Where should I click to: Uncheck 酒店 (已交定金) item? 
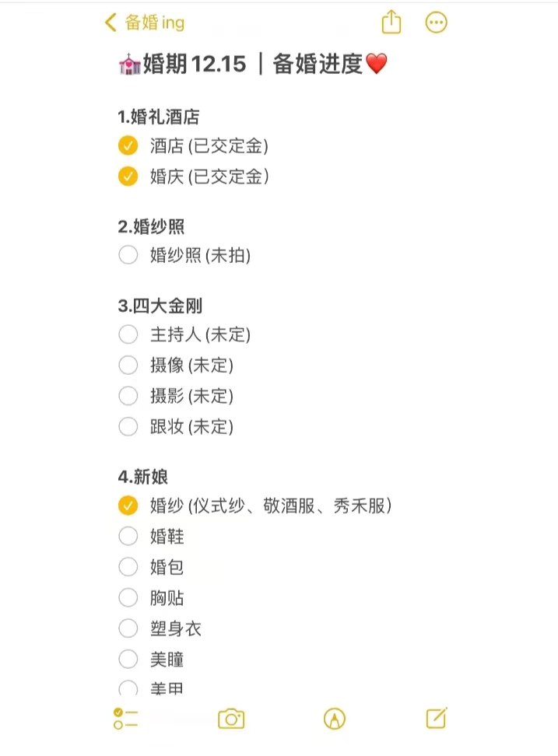(x=128, y=145)
